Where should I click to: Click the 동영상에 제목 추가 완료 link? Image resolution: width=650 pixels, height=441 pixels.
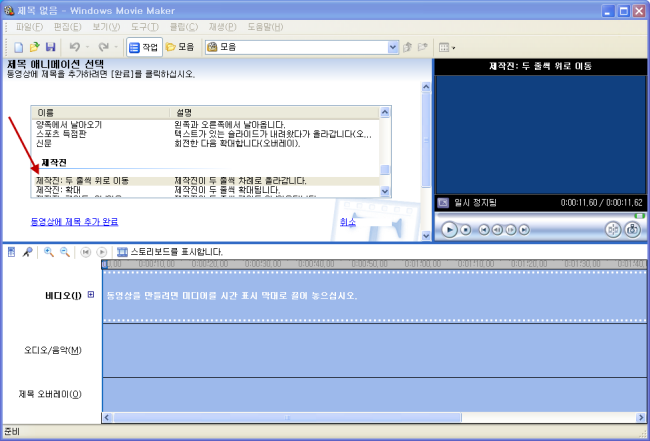click(x=75, y=222)
